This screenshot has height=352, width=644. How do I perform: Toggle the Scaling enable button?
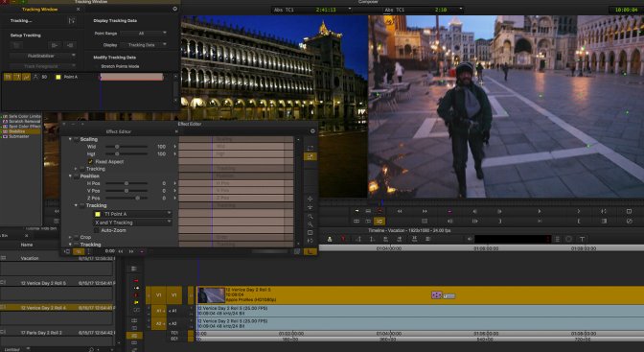point(77,139)
